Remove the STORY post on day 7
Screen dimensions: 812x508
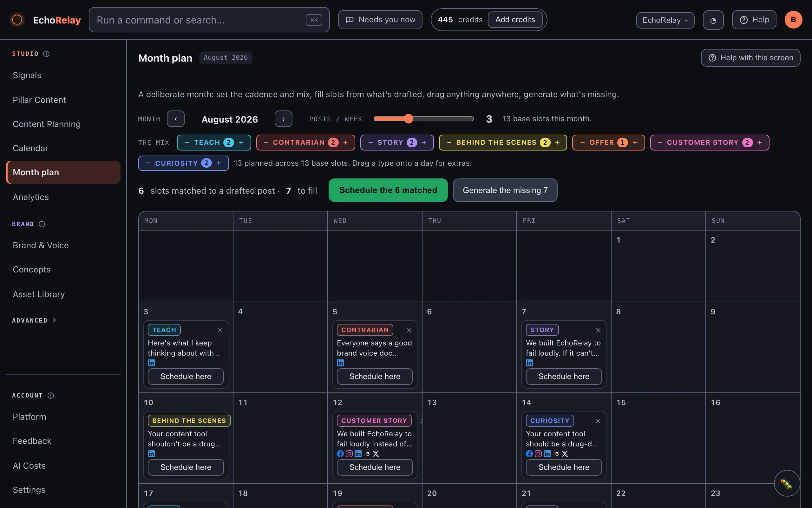click(x=598, y=330)
